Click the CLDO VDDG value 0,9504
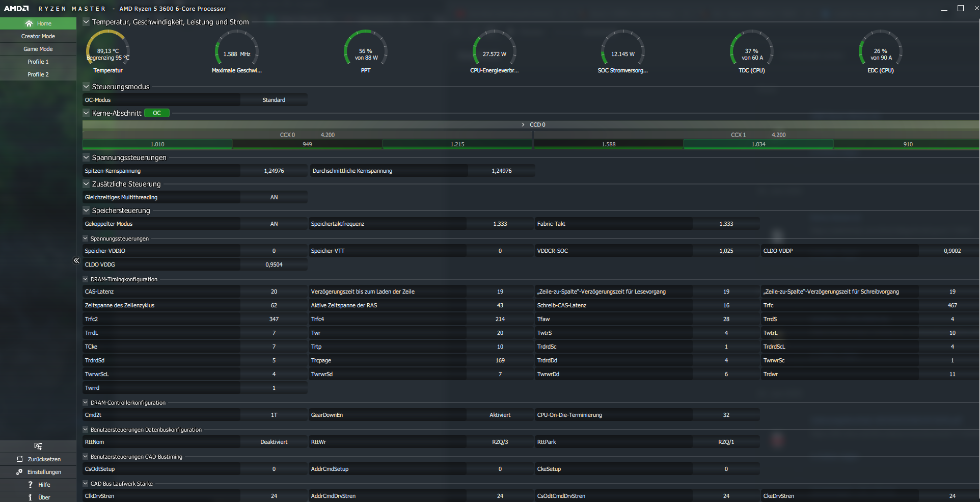 click(x=274, y=265)
